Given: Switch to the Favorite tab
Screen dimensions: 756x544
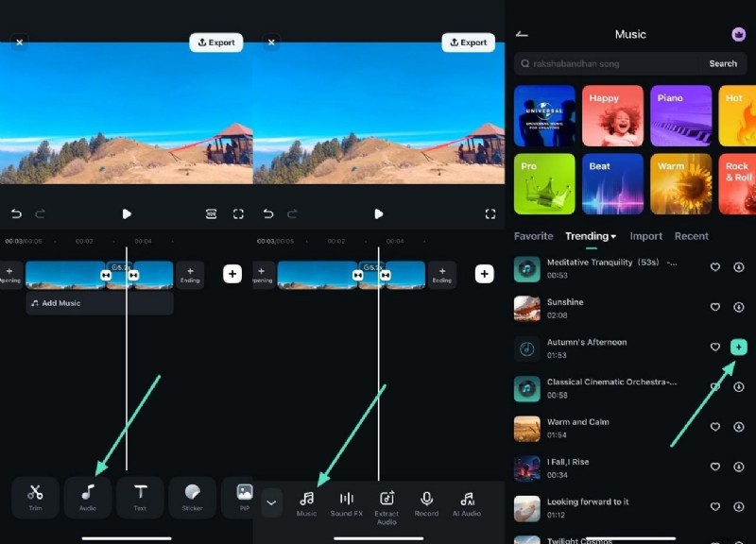Looking at the screenshot, I should (x=533, y=236).
